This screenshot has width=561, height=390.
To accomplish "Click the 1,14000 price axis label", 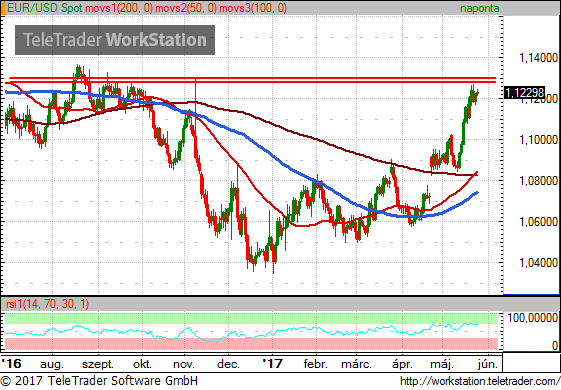I will coord(538,58).
